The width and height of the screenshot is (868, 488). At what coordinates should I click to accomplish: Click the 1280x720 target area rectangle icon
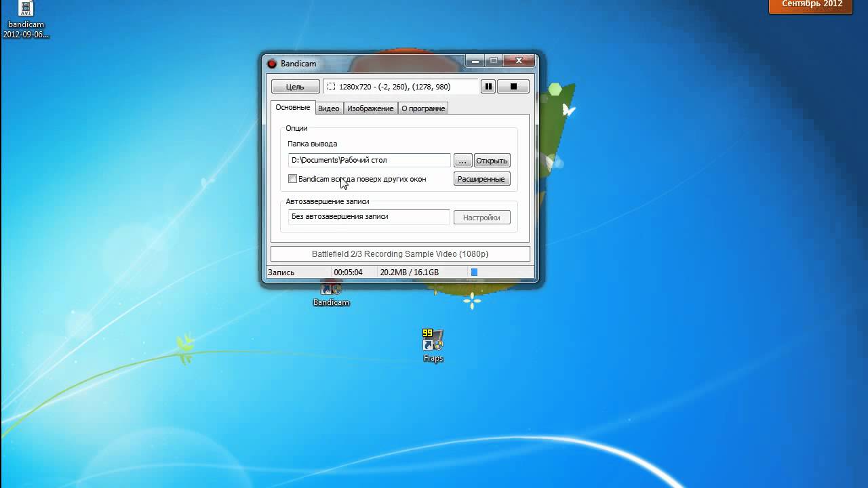332,87
